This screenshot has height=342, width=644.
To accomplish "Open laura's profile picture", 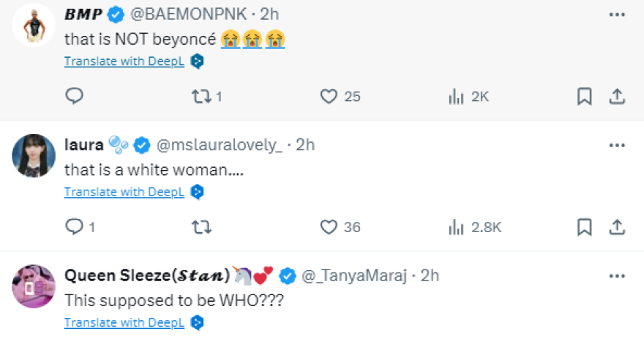I will pos(34,156).
